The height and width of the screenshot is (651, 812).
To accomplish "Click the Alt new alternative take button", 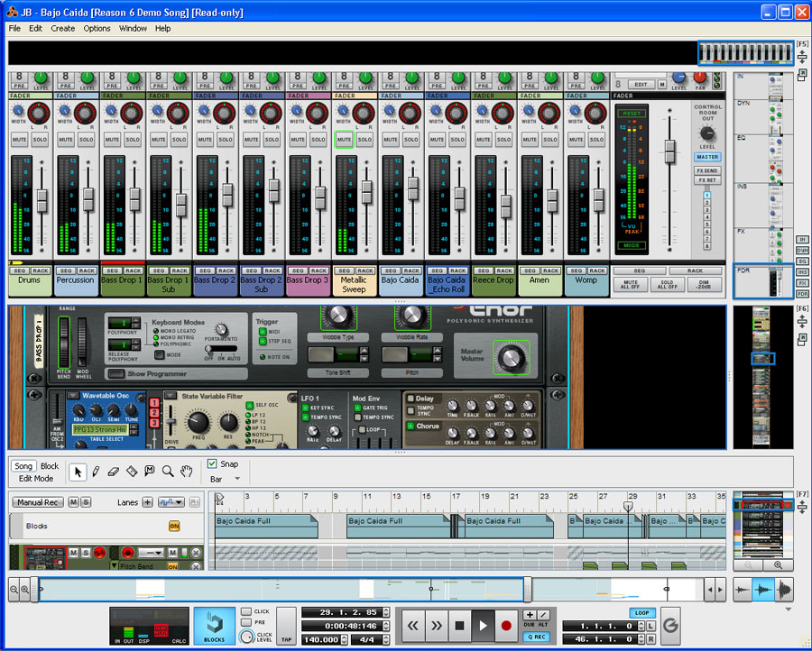I will click(x=543, y=615).
